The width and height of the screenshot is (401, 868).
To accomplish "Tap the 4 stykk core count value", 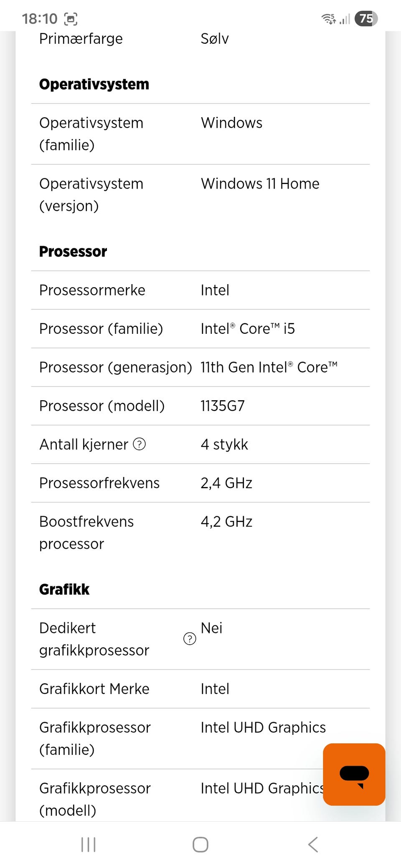I will 224,444.
